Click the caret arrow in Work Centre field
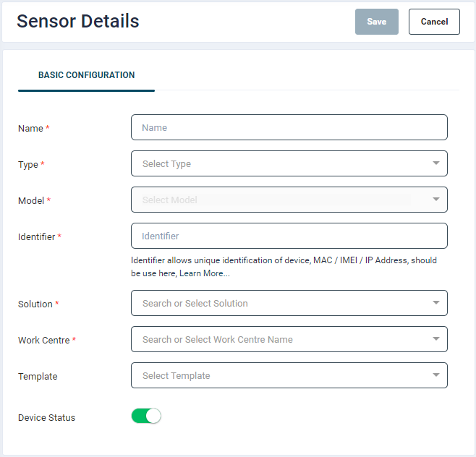Image resolution: width=476 pixels, height=457 pixels. tap(435, 339)
